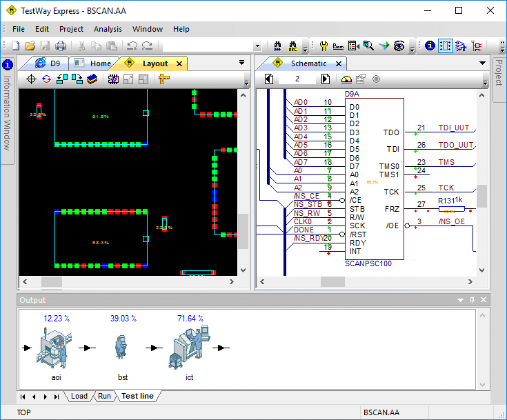Viewport: 507px width, 420px height.
Task: Create a new file with blank page icon
Action: pyautogui.click(x=15, y=46)
